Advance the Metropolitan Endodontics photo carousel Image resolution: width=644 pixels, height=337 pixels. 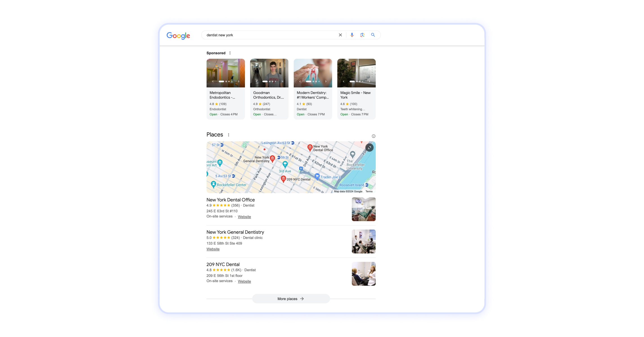pyautogui.click(x=239, y=81)
